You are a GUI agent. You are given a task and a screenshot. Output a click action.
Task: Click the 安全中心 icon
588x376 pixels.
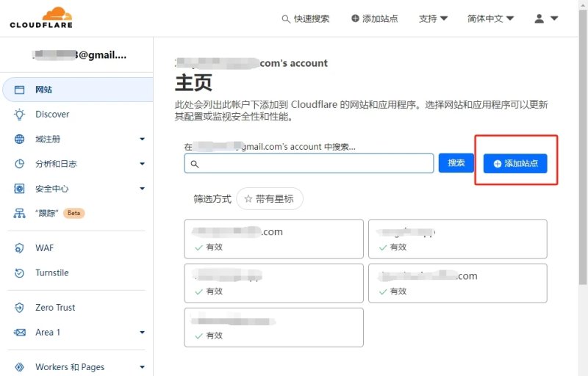pyautogui.click(x=20, y=189)
